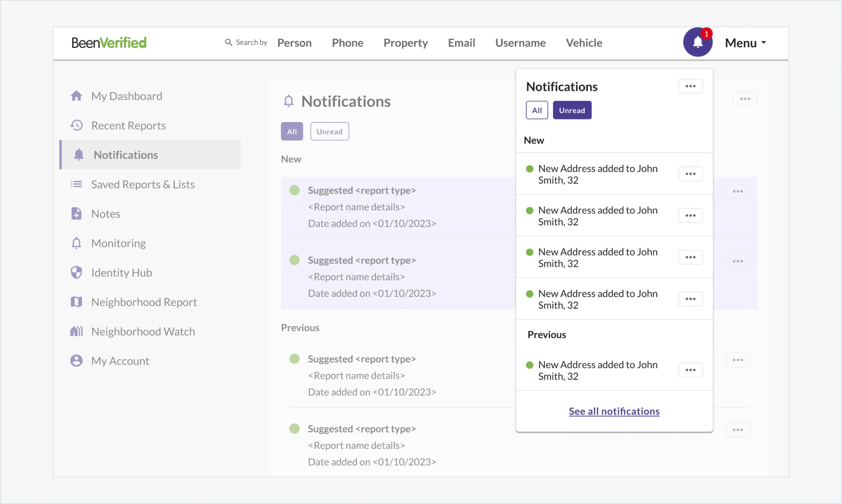Click the My Dashboard home icon
The height and width of the screenshot is (504, 842).
coord(76,96)
